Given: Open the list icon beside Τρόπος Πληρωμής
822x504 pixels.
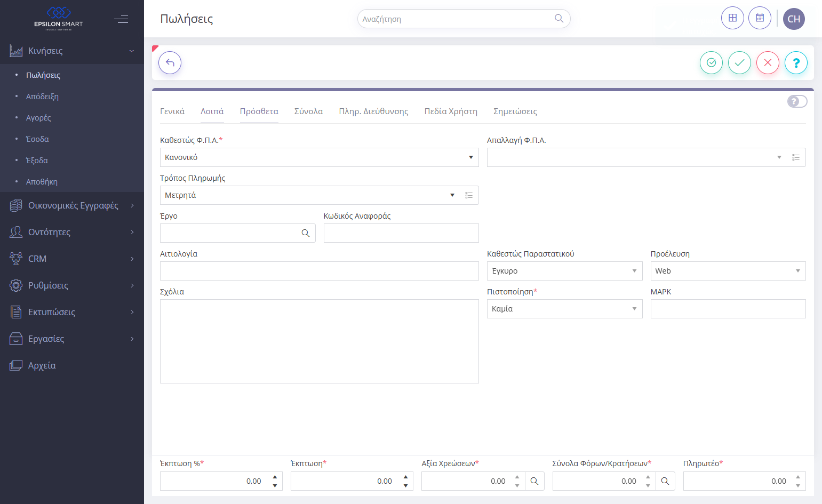Looking at the screenshot, I should tap(469, 195).
